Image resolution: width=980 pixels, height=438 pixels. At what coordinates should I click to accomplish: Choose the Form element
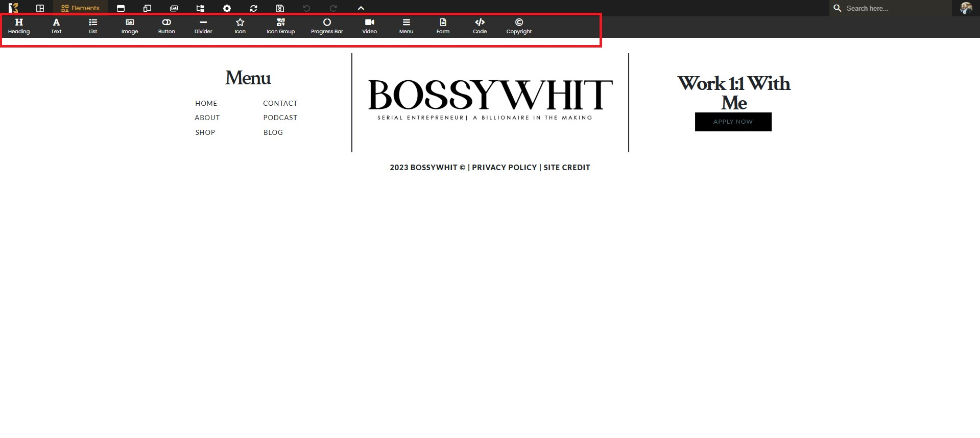(443, 26)
